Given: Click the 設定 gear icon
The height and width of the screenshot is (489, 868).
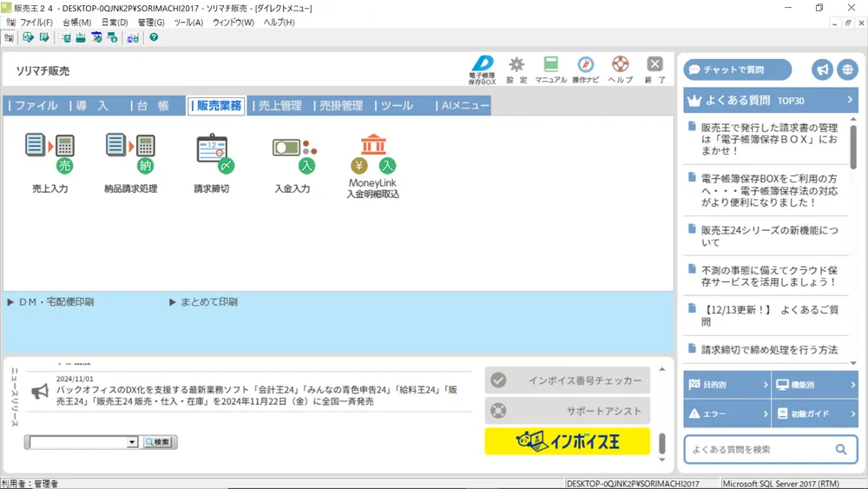Looking at the screenshot, I should pyautogui.click(x=516, y=68).
